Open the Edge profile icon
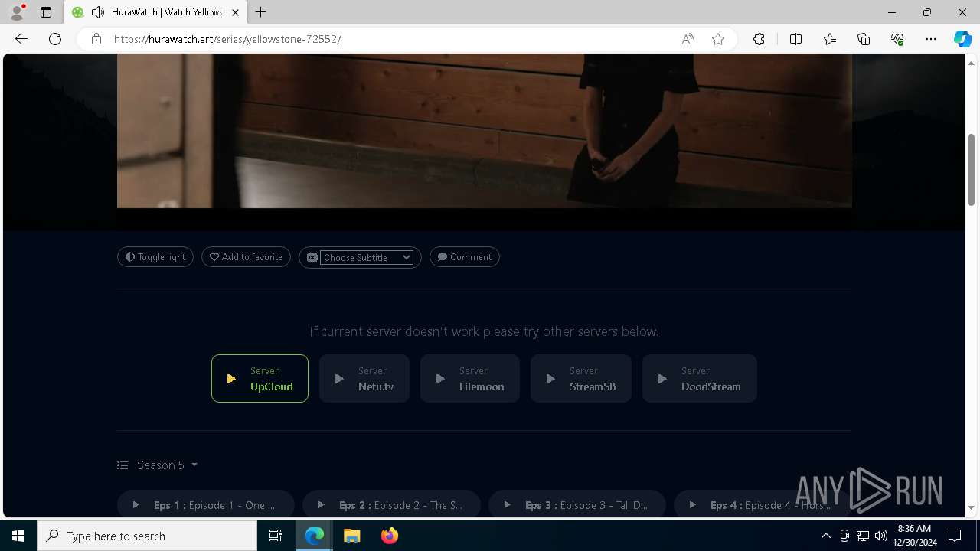The image size is (980, 551). (x=17, y=12)
